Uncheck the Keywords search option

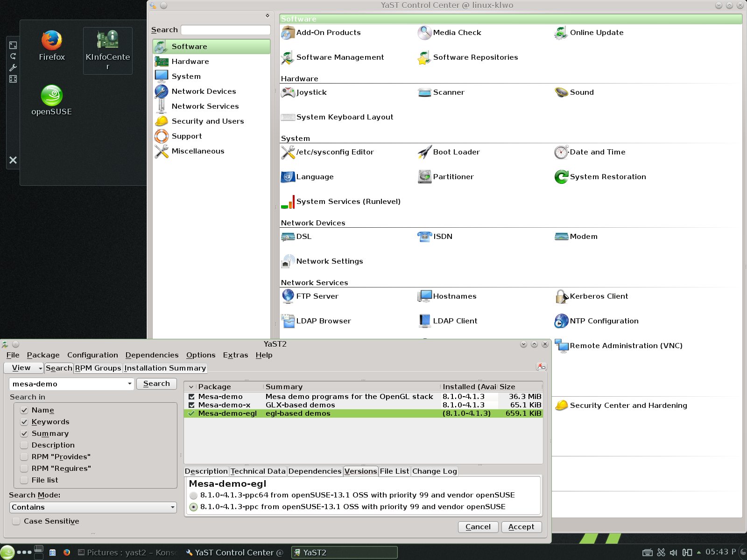(24, 422)
